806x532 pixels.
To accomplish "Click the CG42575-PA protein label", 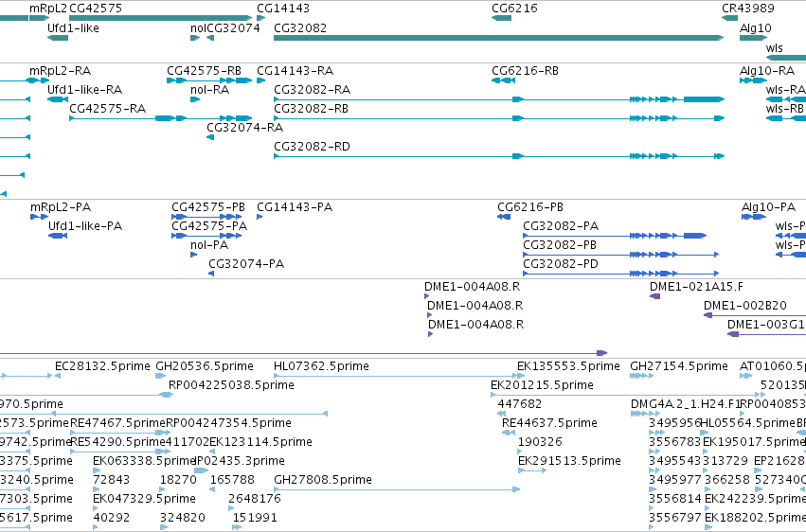I will tap(209, 226).
